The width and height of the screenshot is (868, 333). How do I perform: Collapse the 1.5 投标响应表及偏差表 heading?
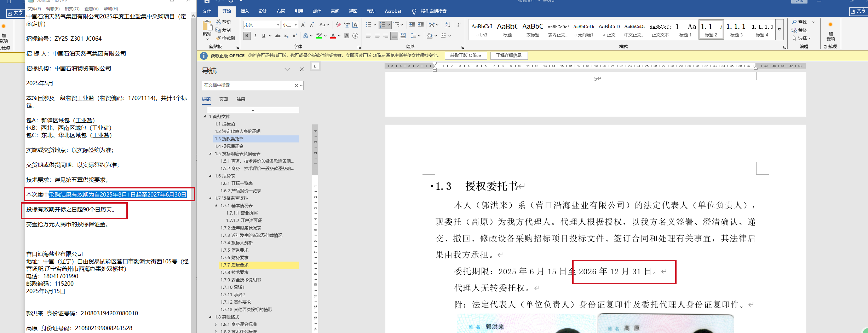click(x=211, y=154)
